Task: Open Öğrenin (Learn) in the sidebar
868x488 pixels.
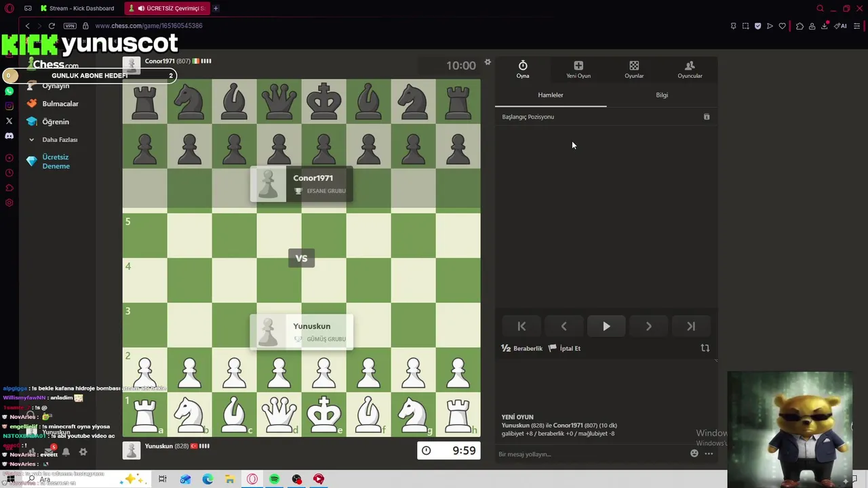Action: [47, 122]
